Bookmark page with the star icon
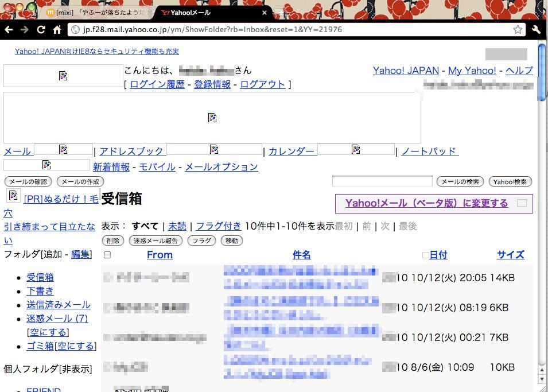This screenshot has height=392, width=548. pyautogui.click(x=518, y=30)
